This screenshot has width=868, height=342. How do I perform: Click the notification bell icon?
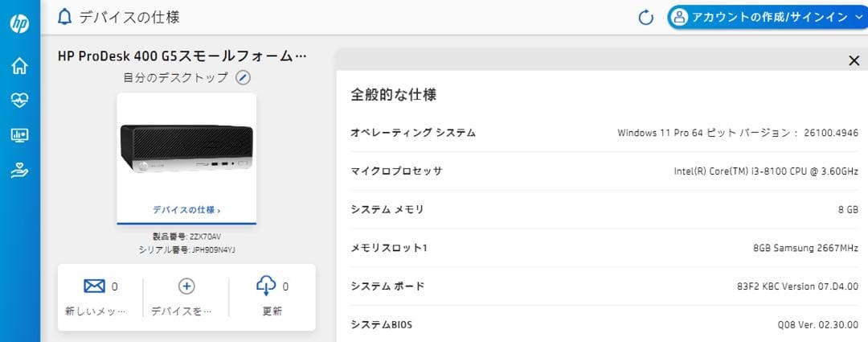coord(65,17)
